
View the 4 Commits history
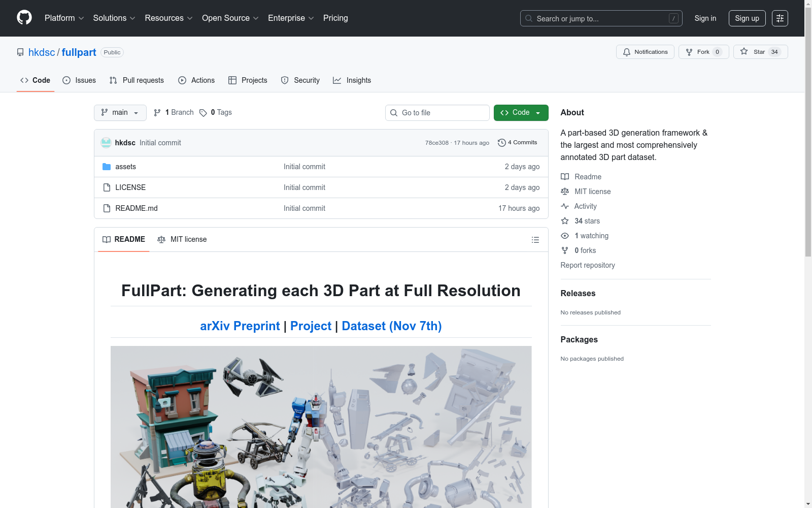pyautogui.click(x=518, y=143)
